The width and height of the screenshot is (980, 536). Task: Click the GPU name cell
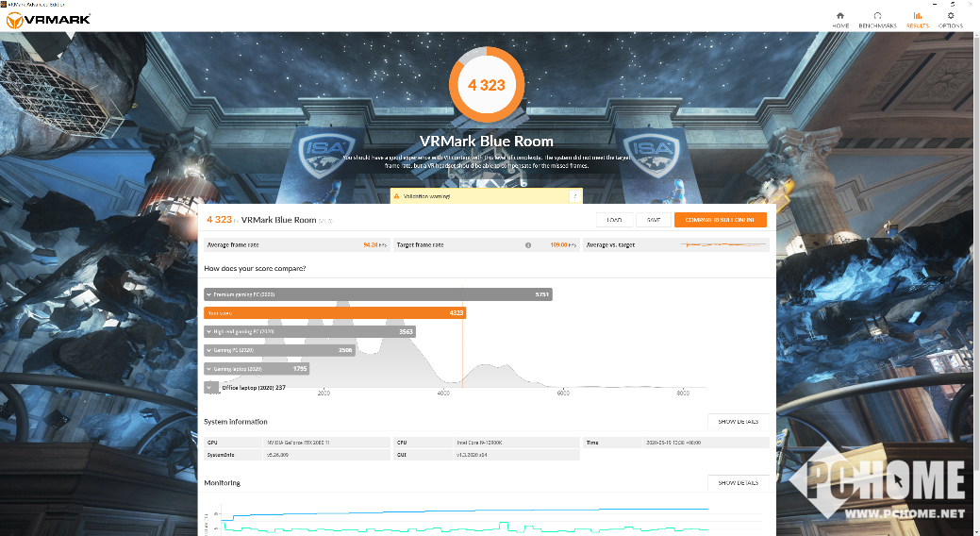[327, 443]
